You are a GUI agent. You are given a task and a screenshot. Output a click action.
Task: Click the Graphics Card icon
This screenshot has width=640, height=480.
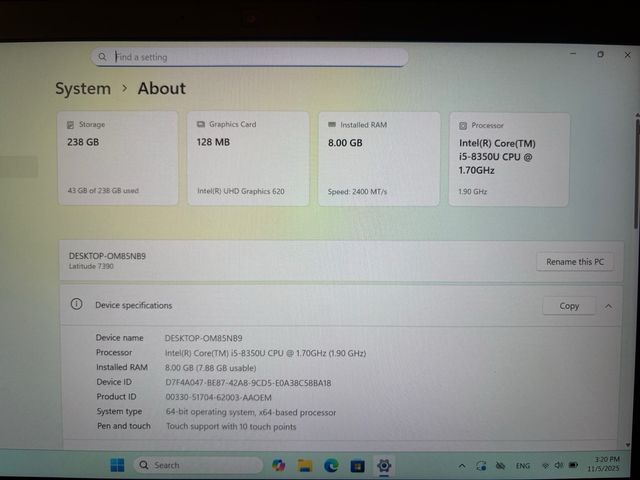pos(200,124)
